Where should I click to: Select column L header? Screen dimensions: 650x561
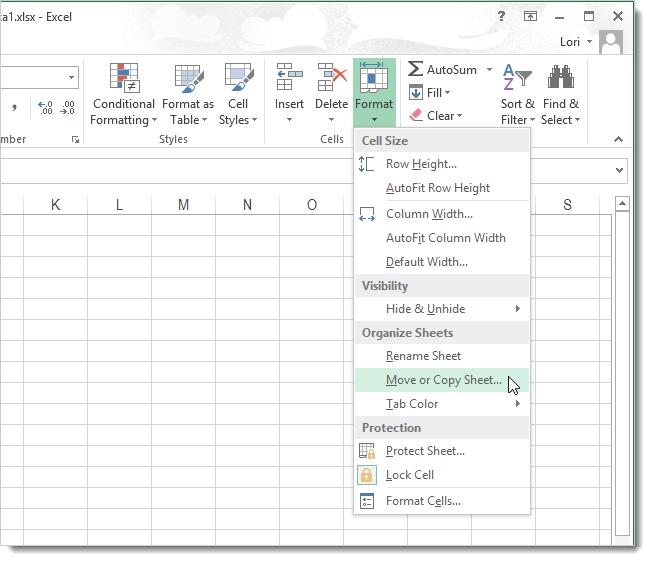pyautogui.click(x=119, y=204)
